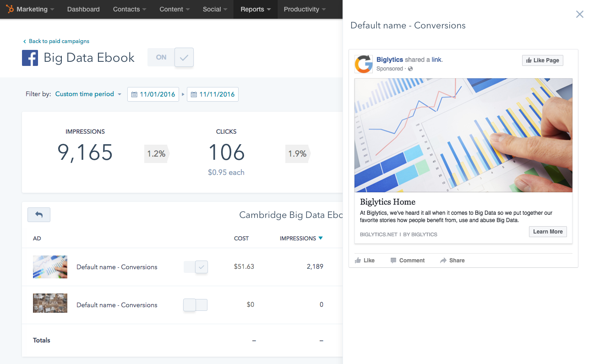Click the 106 clicks figure
The width and height of the screenshot is (594, 364).
[x=226, y=152]
